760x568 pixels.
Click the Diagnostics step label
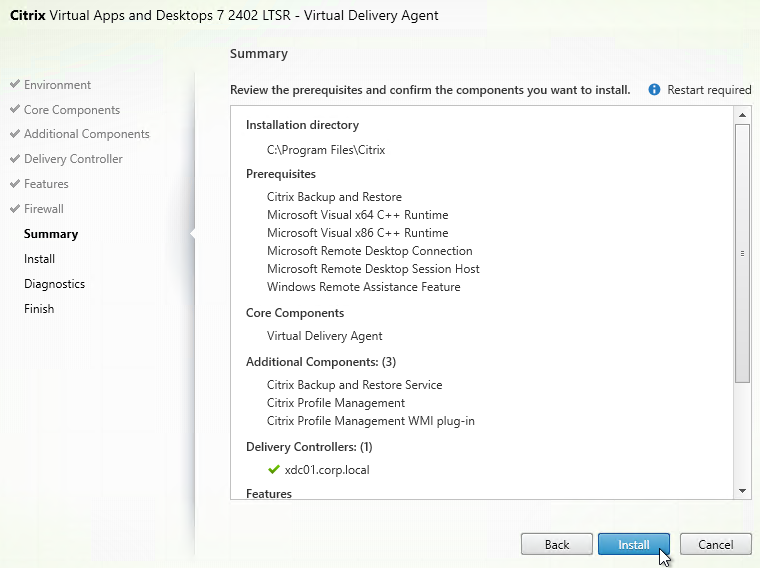click(x=54, y=284)
